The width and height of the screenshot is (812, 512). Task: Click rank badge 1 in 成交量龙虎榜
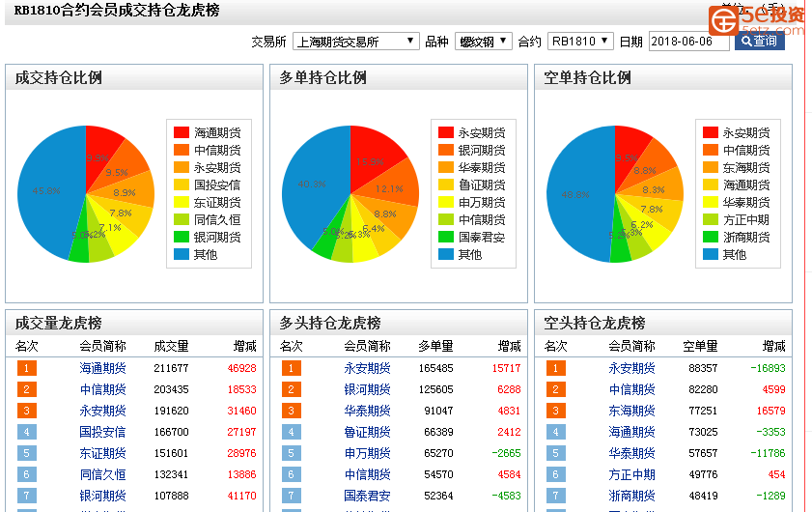coord(26,368)
